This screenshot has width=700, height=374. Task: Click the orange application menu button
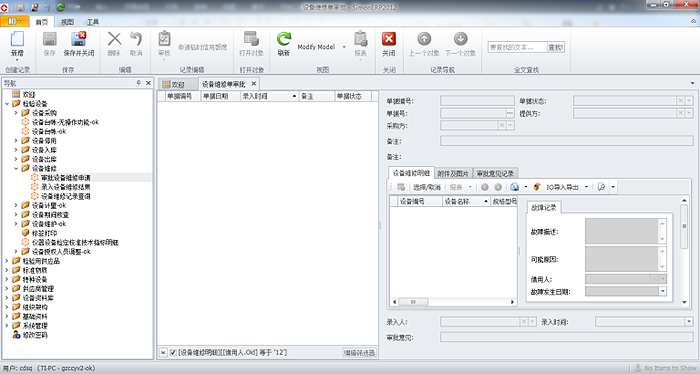(x=14, y=21)
